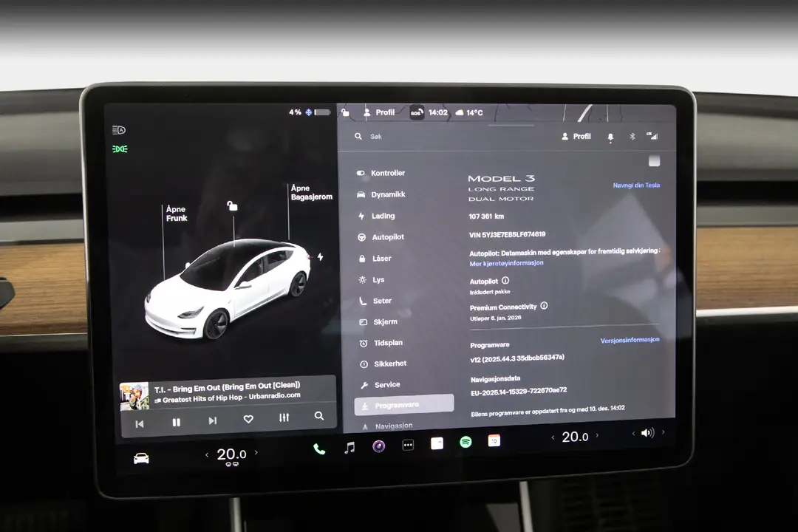
Task: Open Sikkerhet settings
Action: click(383, 364)
